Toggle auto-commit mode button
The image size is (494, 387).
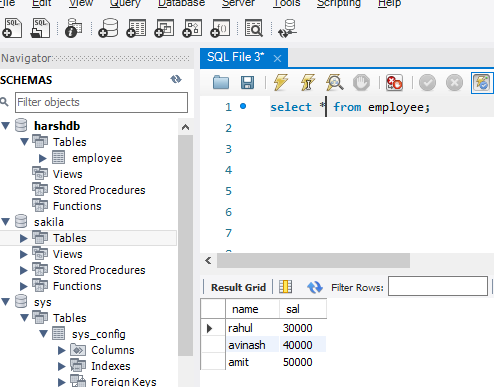tap(482, 83)
